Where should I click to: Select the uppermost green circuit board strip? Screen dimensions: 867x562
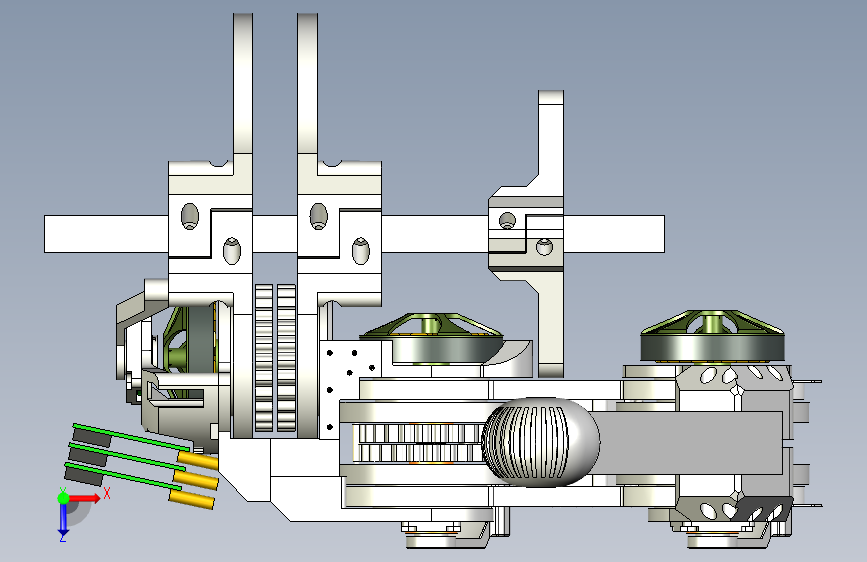(x=130, y=437)
